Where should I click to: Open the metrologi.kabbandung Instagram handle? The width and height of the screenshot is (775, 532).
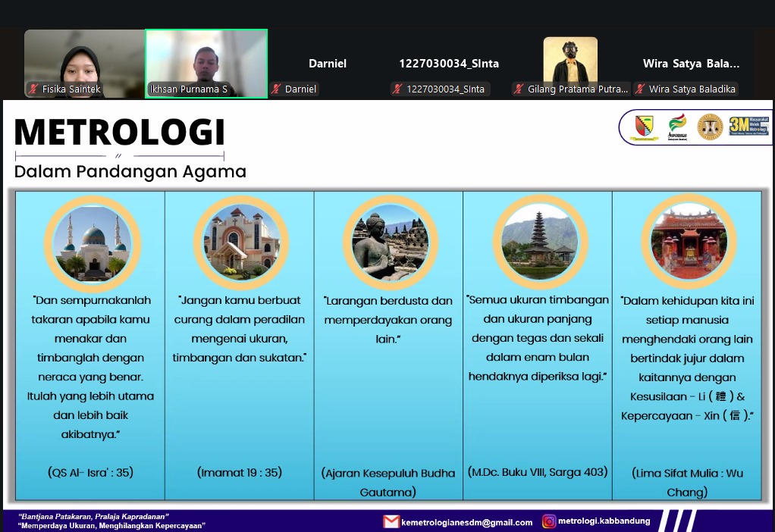coord(604,521)
